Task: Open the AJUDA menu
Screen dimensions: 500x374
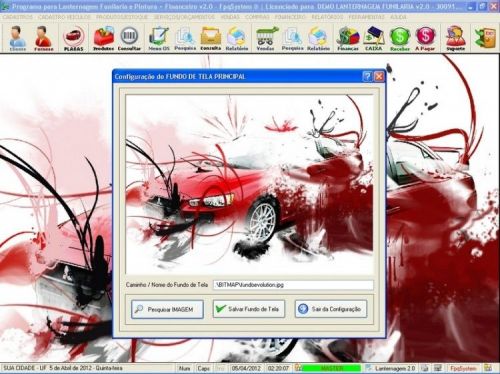Action: [398, 17]
